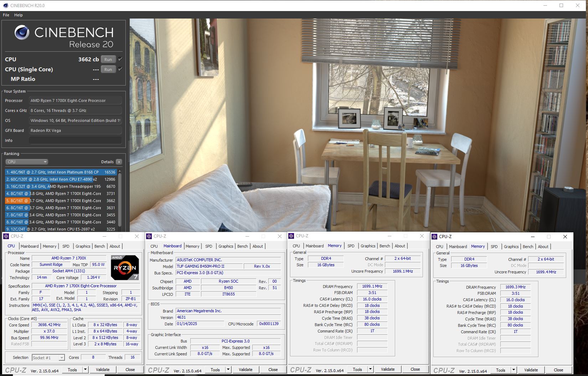Click Validate in the first CPU-Z window
The width and height of the screenshot is (588, 376).
pyautogui.click(x=103, y=370)
